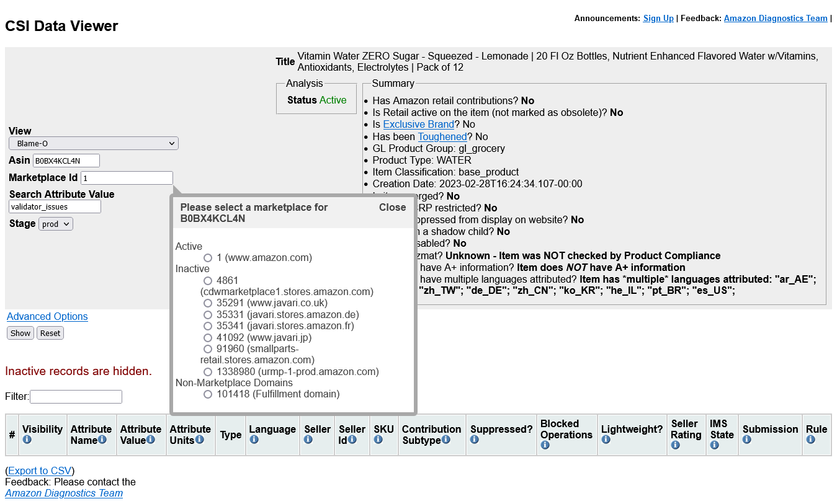This screenshot has width=837, height=504.
Task: Open the Contribution Subtype info icon
Action: tap(445, 440)
